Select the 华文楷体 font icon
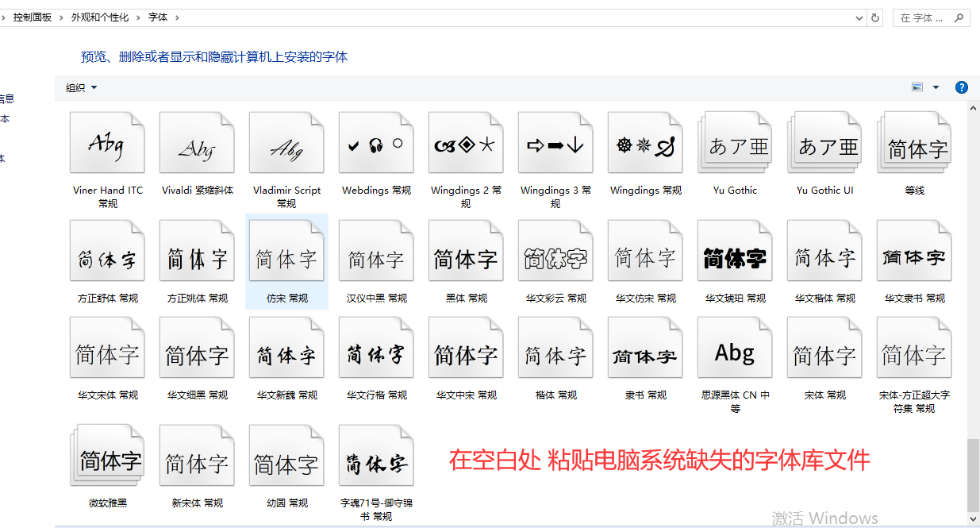Viewport: 980px width, 528px height. point(825,251)
